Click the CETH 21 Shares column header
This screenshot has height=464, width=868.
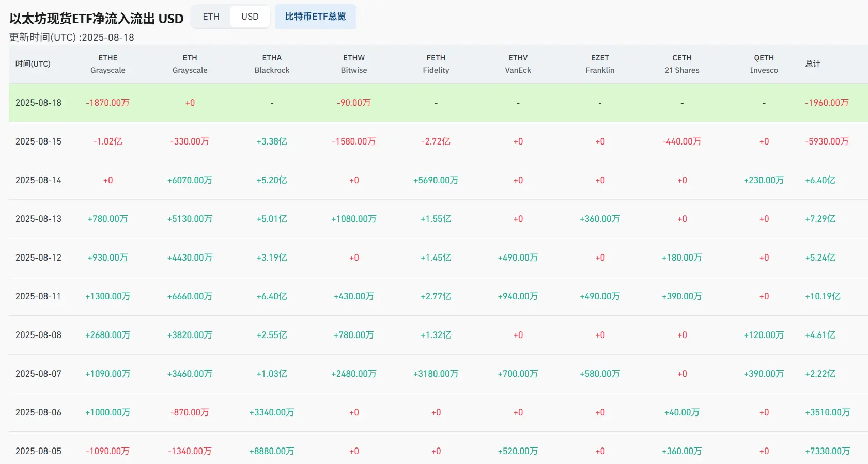682,64
